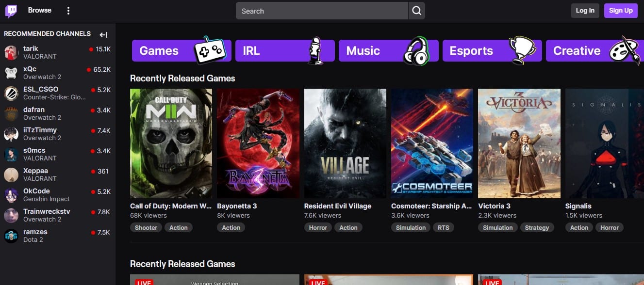Viewport: 644px width, 285px height.
Task: Click the Action tag under Call of Duty
Action: [x=179, y=227]
